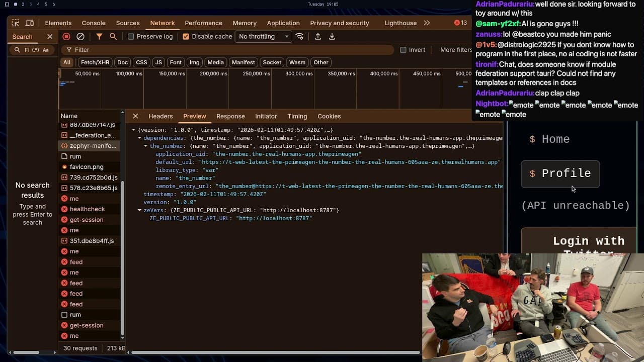Viewport: 644px width, 362px height.
Task: Filter requests by Wasm type
Action: point(297,62)
